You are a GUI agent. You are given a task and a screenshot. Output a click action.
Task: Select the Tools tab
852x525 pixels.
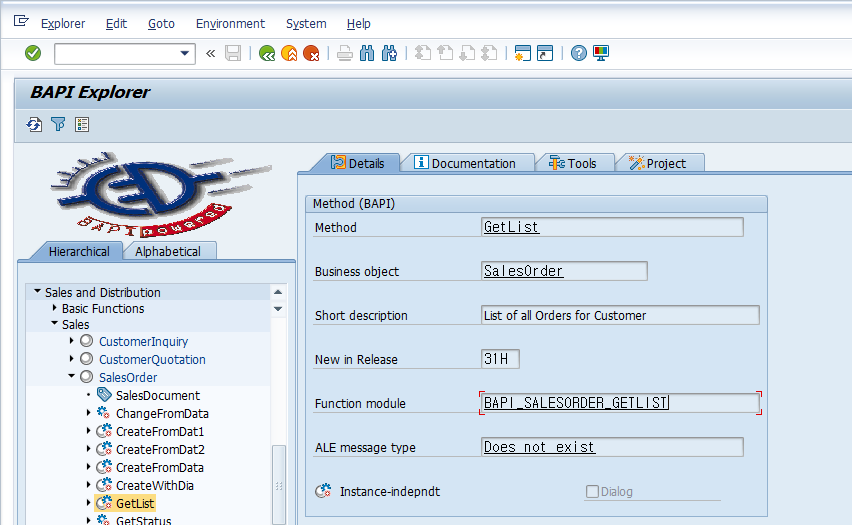[x=573, y=163]
